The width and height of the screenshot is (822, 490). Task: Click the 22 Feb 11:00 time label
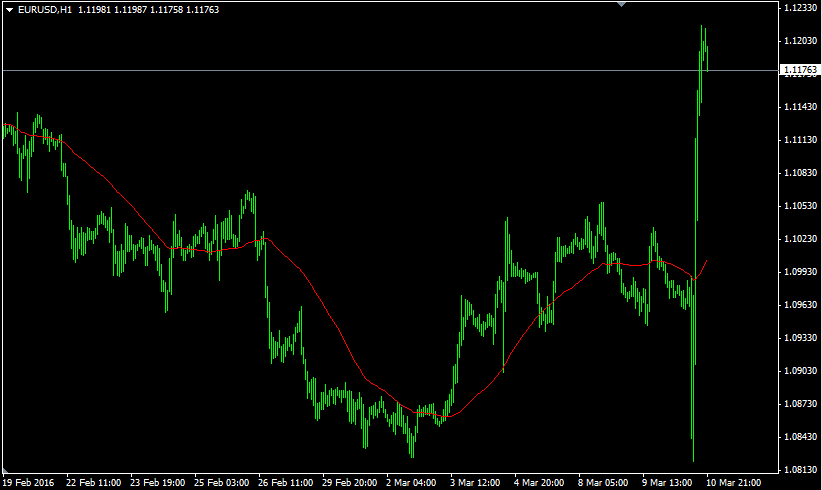93,482
